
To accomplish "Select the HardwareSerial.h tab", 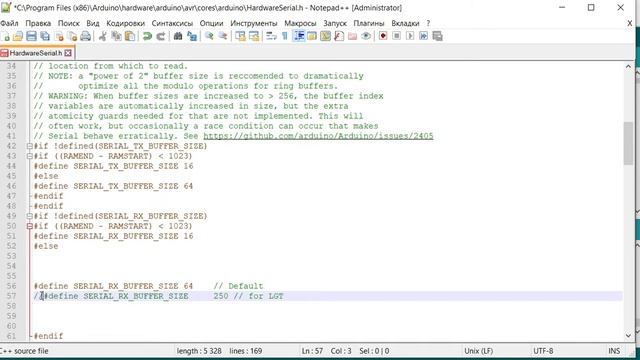I will [36, 53].
